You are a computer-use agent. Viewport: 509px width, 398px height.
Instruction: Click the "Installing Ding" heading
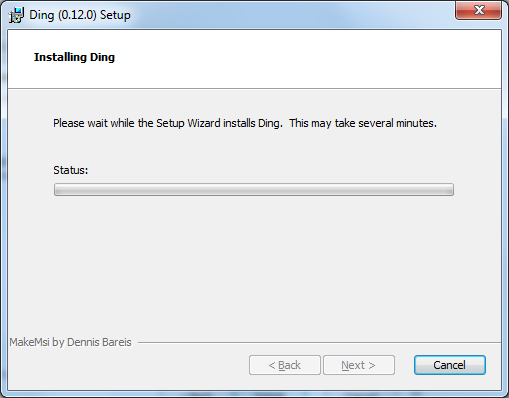74,57
